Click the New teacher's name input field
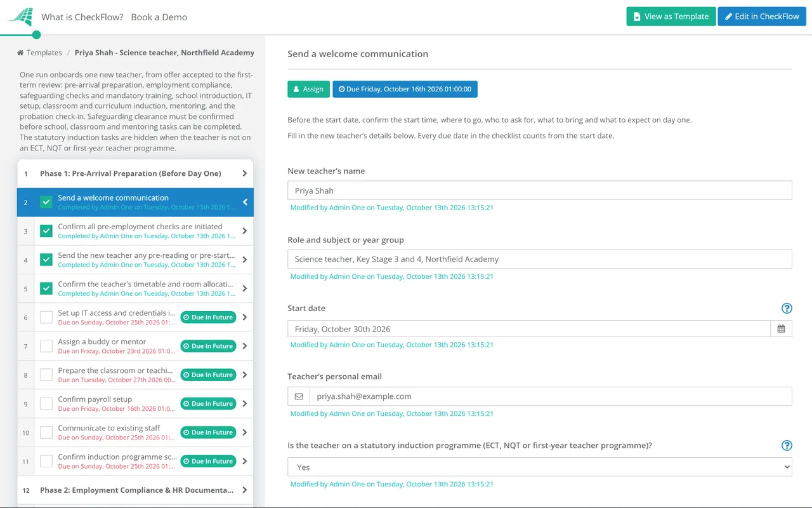812x508 pixels. (x=540, y=190)
